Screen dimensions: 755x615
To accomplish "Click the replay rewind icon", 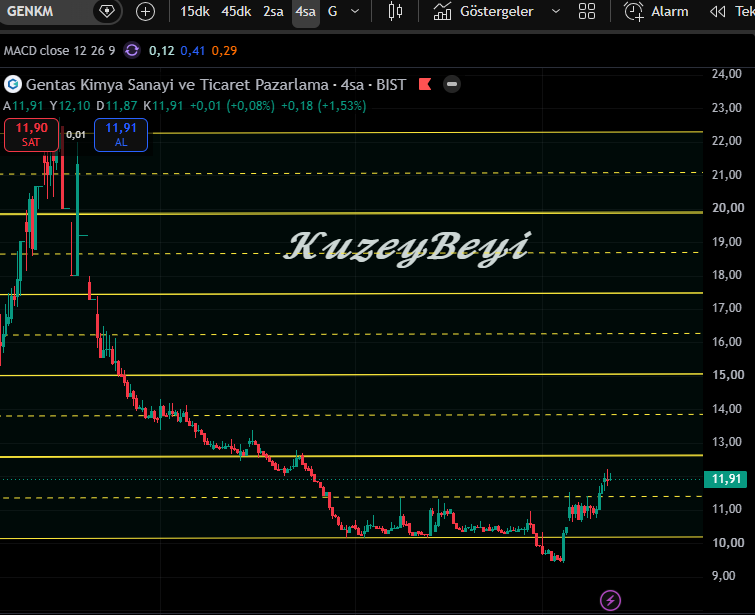I will [718, 11].
